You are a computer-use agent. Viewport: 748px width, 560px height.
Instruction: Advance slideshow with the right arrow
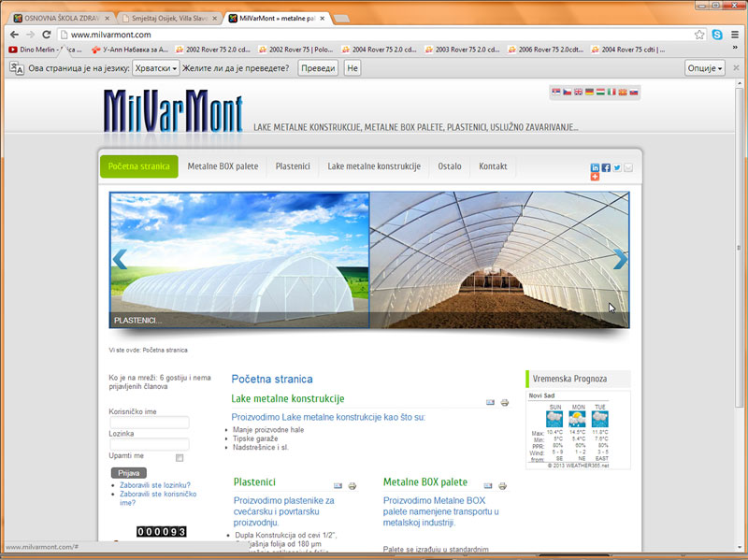619,260
